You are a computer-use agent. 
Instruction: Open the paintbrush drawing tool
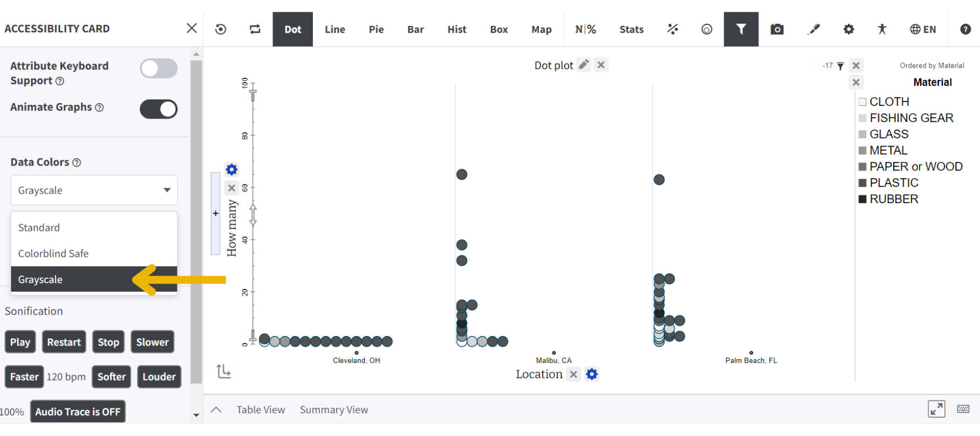pyautogui.click(x=814, y=29)
